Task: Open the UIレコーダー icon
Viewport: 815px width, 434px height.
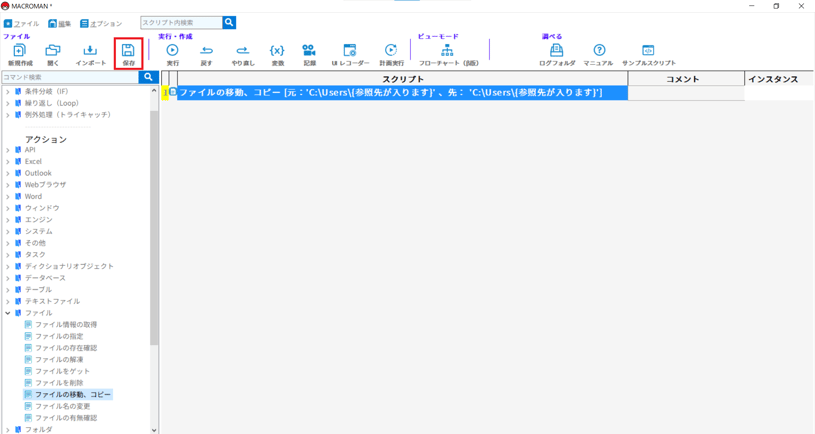Action: 350,50
